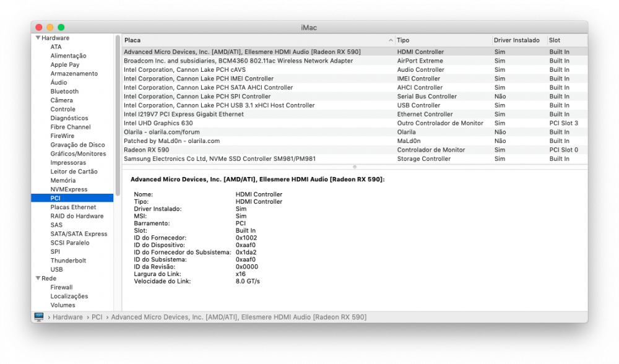Select NVMExpress in the sidebar
Screen dimensions: 619x364
(x=69, y=189)
